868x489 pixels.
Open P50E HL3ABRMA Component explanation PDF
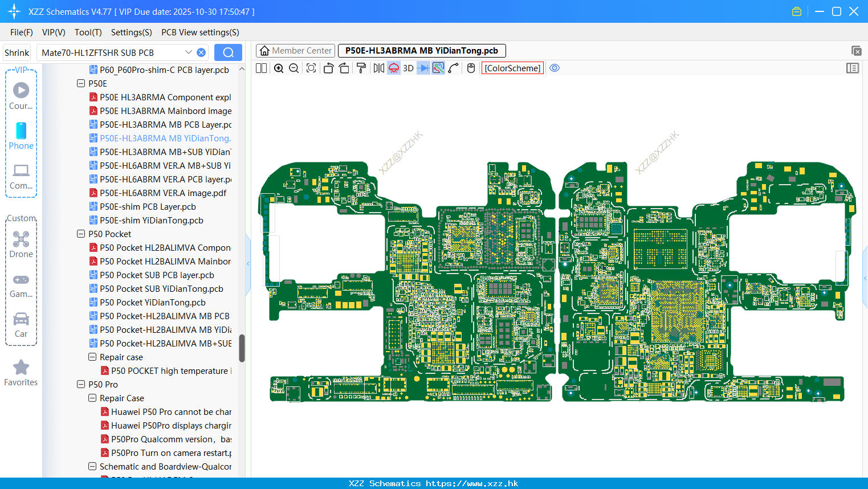(160, 97)
